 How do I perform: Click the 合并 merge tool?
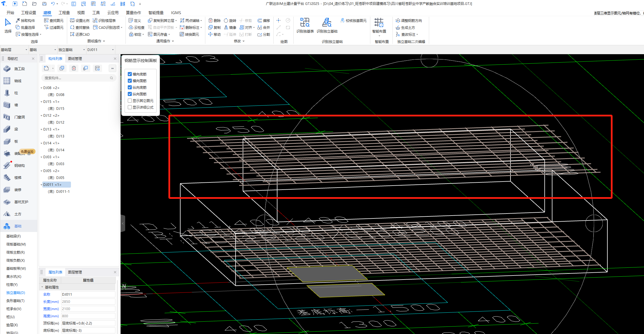pos(264,27)
